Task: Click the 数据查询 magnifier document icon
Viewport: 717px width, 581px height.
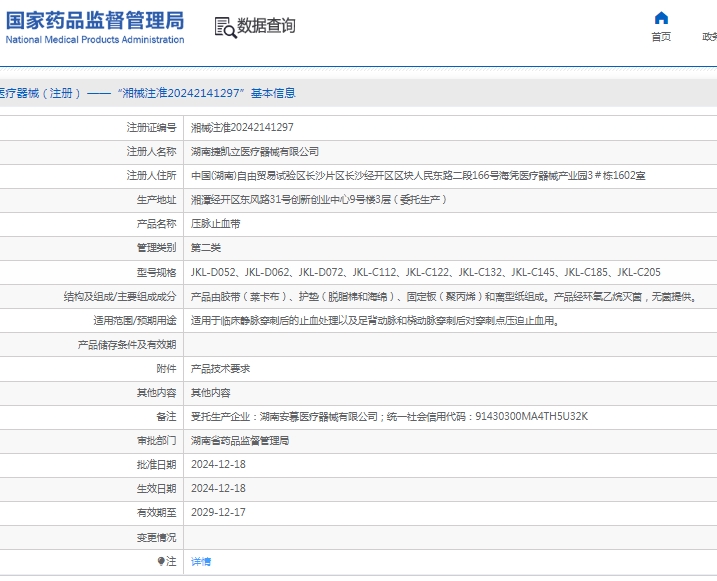Action: [225, 27]
